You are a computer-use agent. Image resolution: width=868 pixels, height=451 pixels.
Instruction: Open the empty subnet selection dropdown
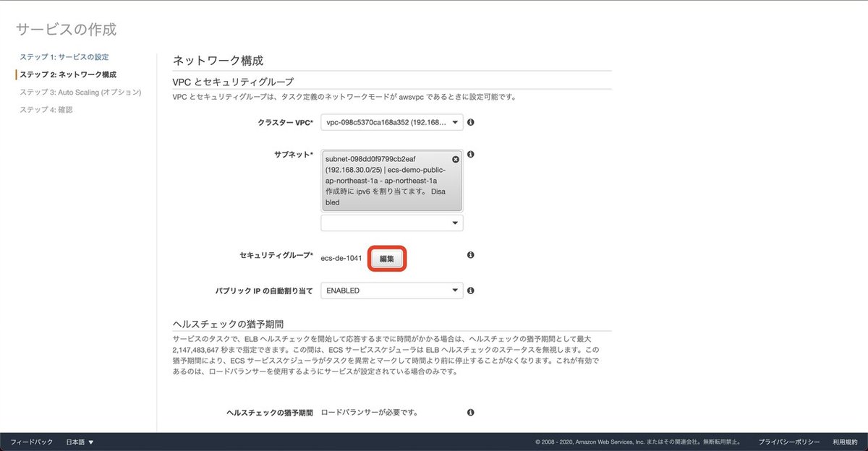[x=392, y=223]
